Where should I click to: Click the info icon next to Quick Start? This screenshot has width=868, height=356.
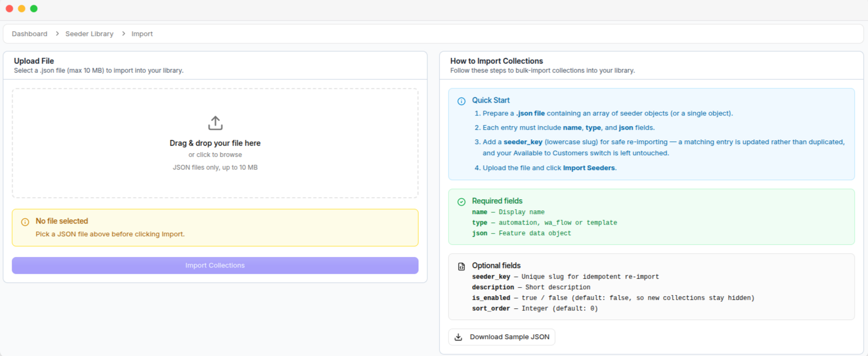click(461, 101)
